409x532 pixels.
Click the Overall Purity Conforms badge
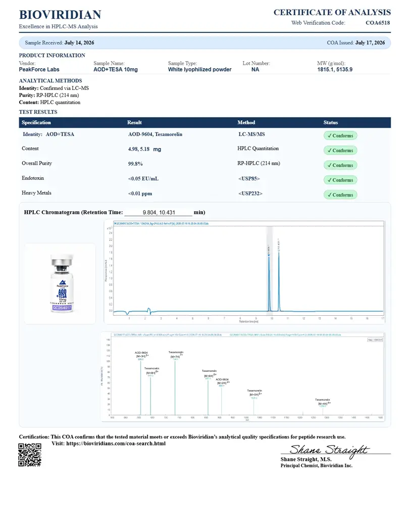coord(340,165)
